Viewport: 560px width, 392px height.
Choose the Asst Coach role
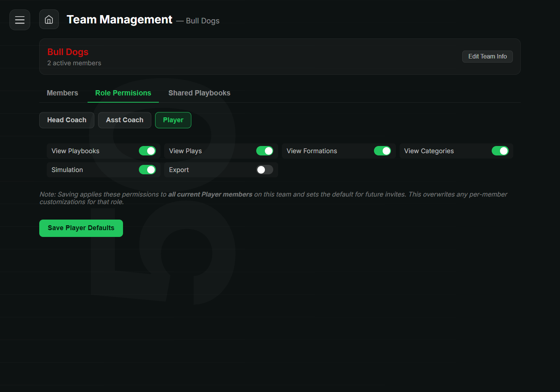(x=125, y=120)
